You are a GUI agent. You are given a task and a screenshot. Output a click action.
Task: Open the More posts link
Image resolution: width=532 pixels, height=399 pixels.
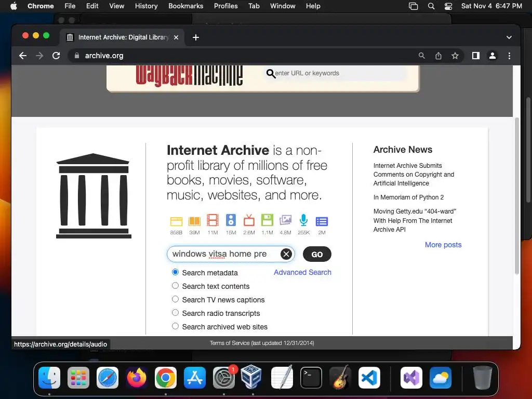(443, 245)
